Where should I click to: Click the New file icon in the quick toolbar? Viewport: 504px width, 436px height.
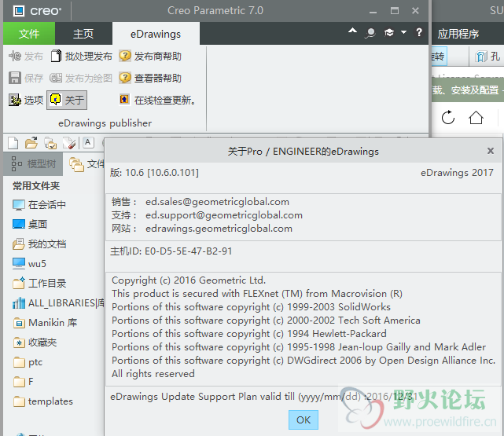(x=13, y=143)
